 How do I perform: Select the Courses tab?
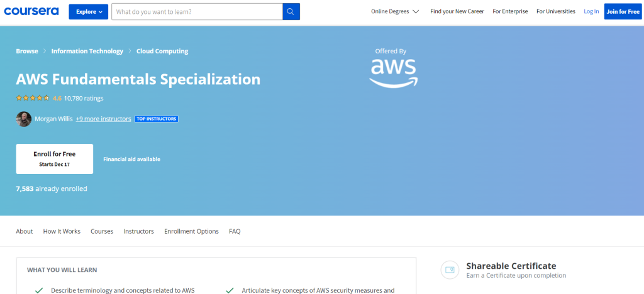[x=102, y=231]
